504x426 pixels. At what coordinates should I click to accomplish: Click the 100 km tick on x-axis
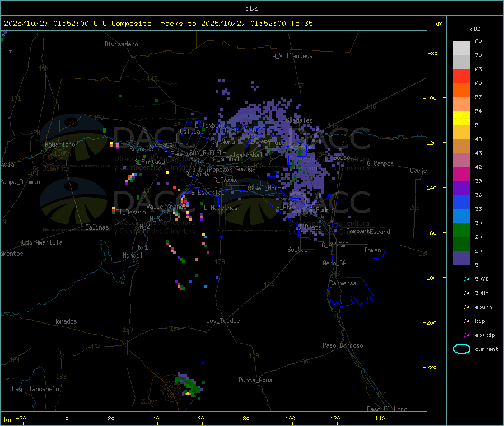click(x=290, y=418)
